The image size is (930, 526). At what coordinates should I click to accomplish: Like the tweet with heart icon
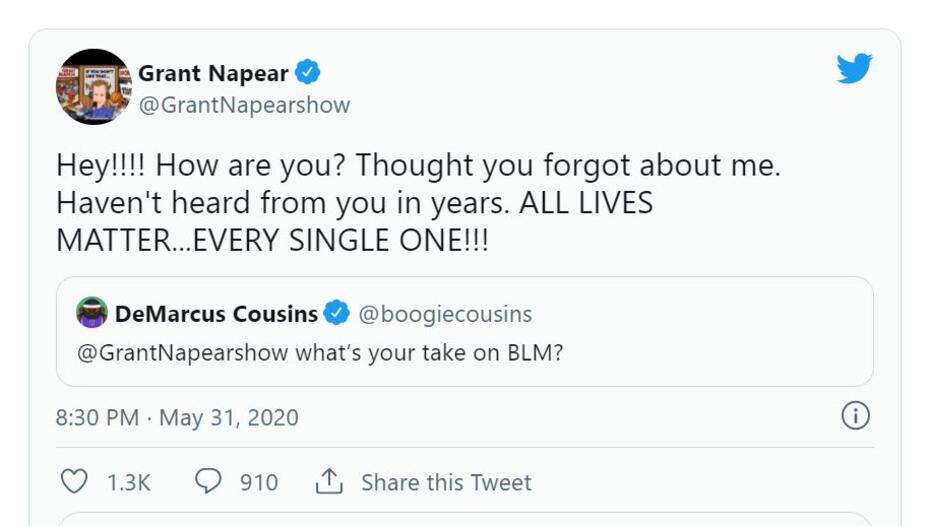75,482
